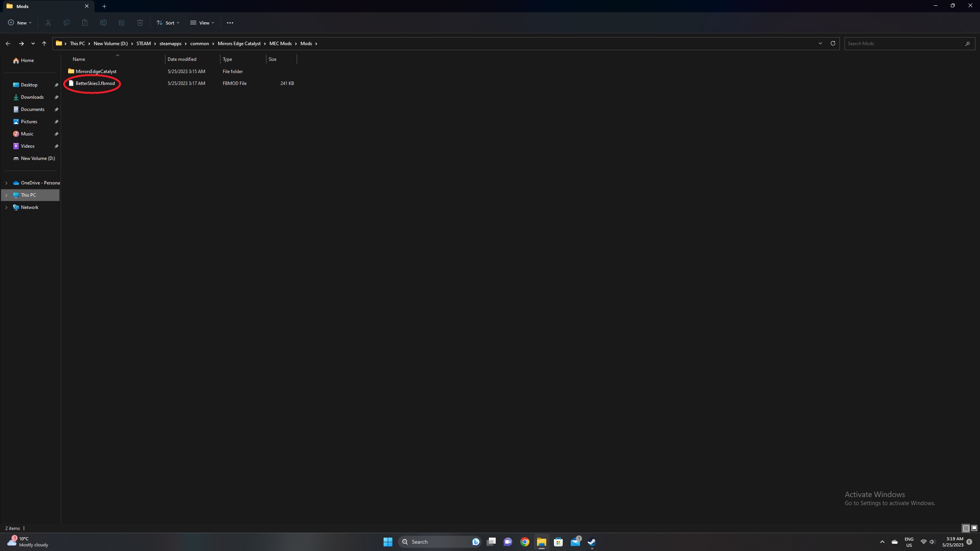Screen dimensions: 980x551
Task: Sort by the Date modified column header
Action: 182,59
